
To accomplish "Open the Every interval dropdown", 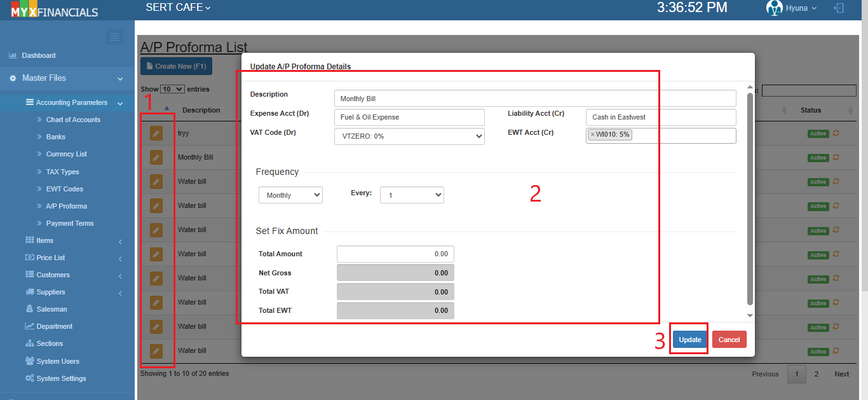I will 412,195.
